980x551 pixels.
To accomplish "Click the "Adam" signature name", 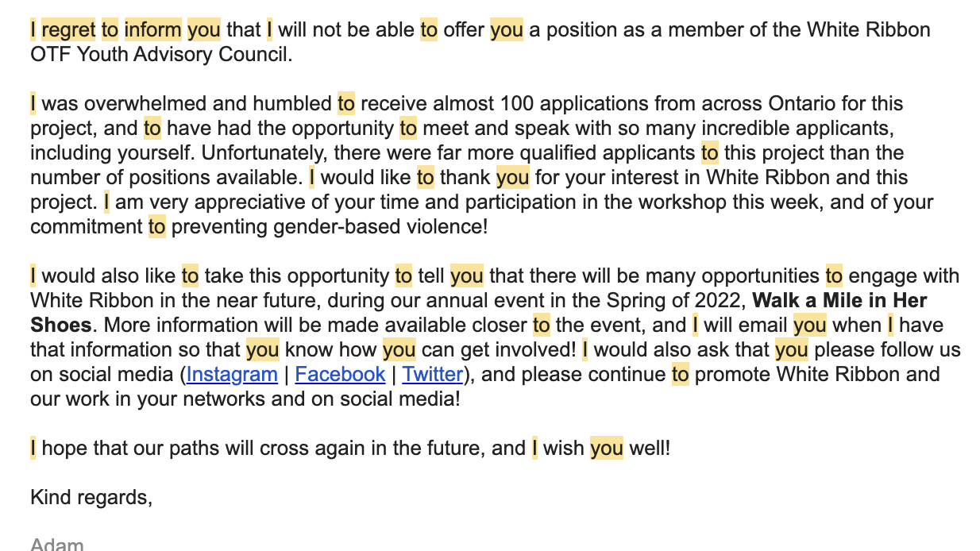I will click(57, 545).
